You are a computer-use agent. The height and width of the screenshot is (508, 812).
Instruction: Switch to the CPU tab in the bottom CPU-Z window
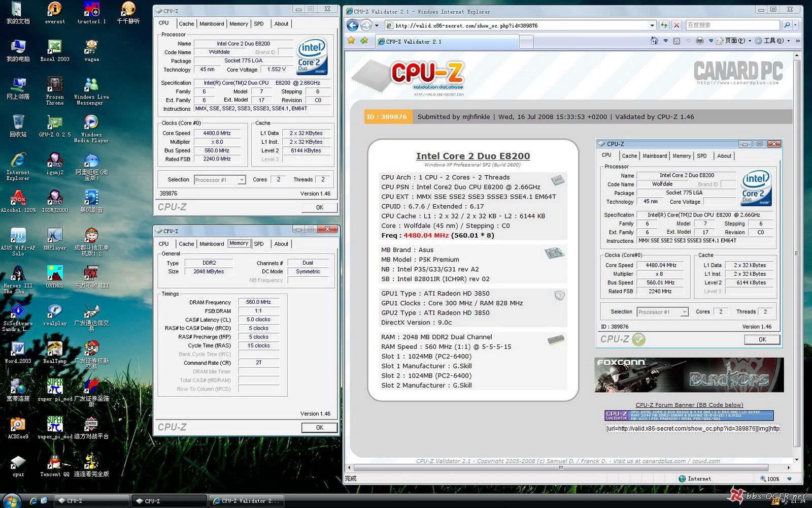click(163, 244)
